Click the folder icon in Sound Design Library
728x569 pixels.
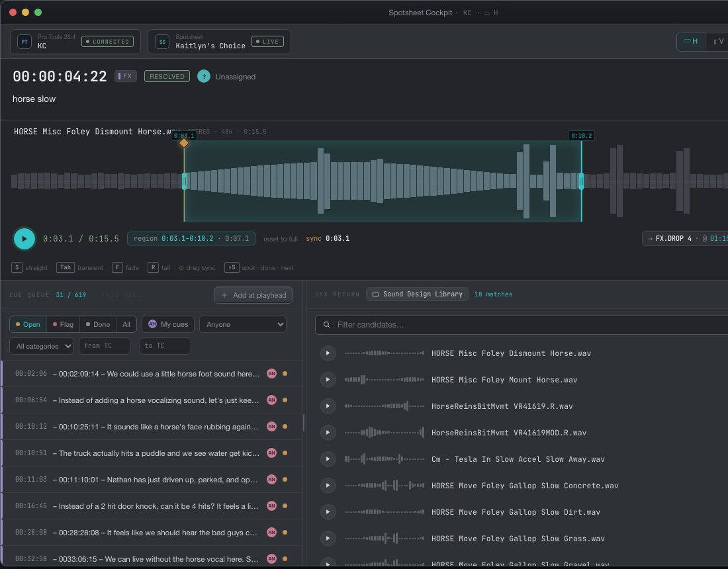click(376, 294)
